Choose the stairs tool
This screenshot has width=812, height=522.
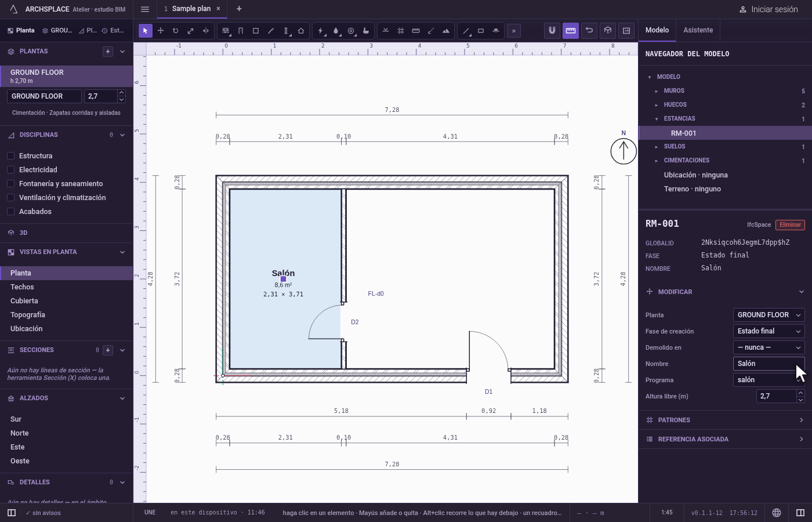pyautogui.click(x=271, y=31)
